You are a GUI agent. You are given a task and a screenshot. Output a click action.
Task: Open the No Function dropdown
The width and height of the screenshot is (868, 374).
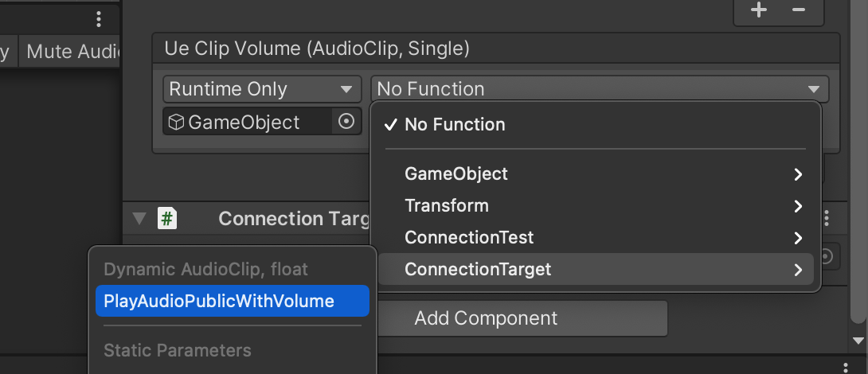[600, 89]
